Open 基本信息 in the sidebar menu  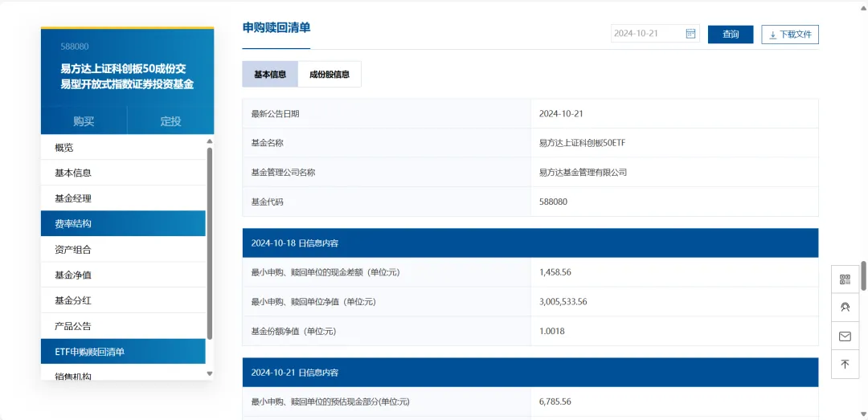[123, 173]
